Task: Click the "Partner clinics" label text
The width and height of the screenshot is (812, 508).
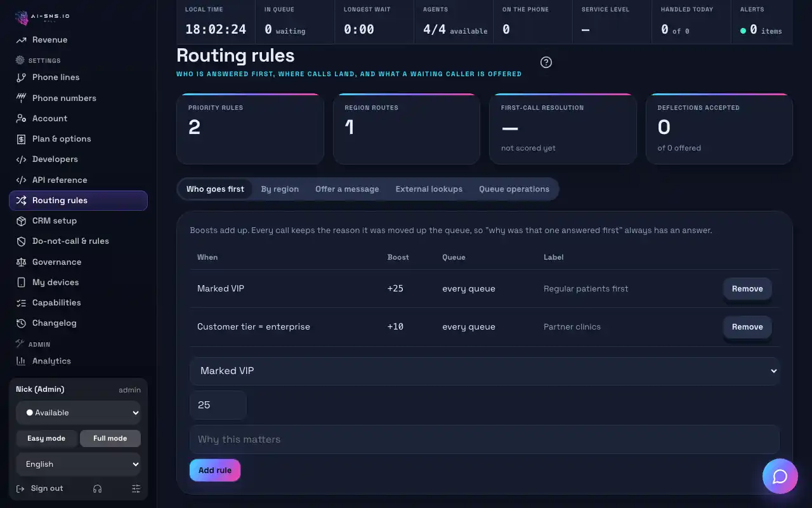Action: [572, 327]
